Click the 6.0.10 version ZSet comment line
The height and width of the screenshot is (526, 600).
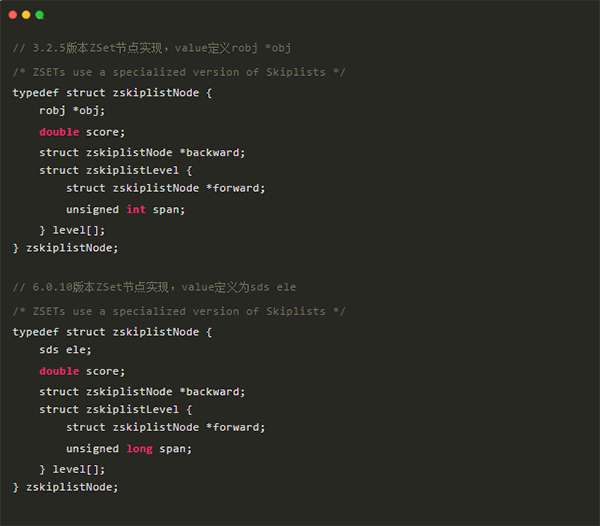pyautogui.click(x=155, y=287)
